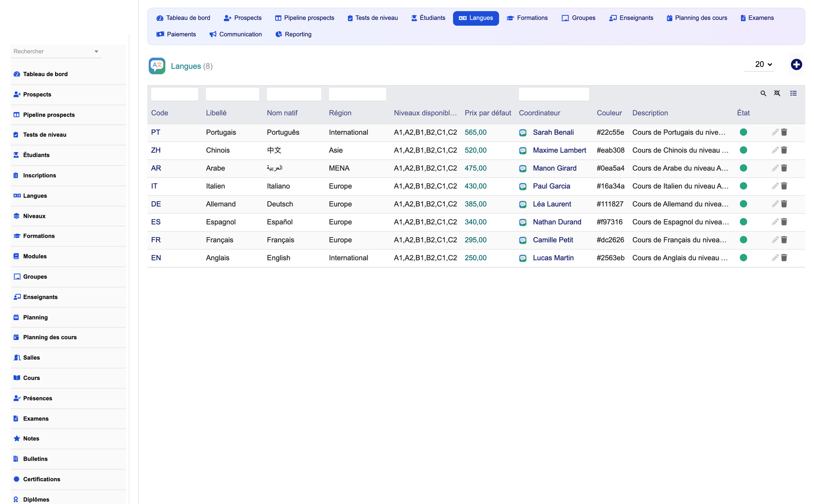Open Certifications in the left sidebar
Image resolution: width=814 pixels, height=504 pixels.
click(68, 479)
